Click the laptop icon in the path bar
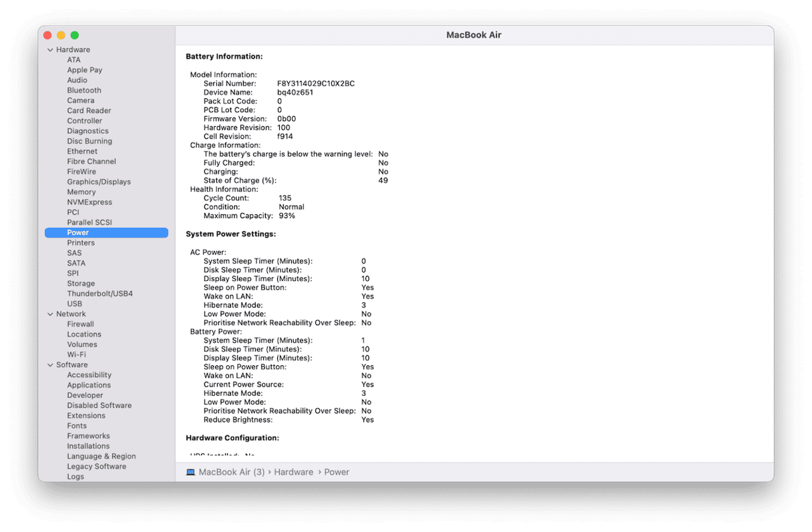 (190, 472)
